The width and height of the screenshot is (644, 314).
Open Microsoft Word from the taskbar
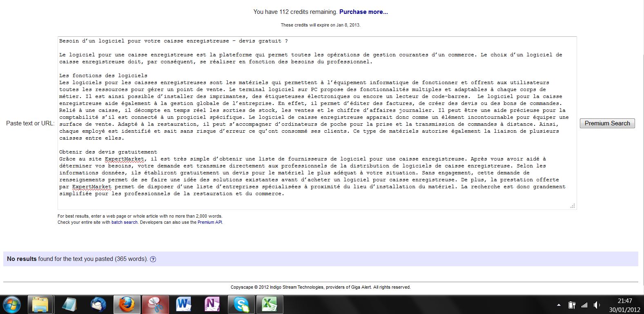[x=184, y=305]
